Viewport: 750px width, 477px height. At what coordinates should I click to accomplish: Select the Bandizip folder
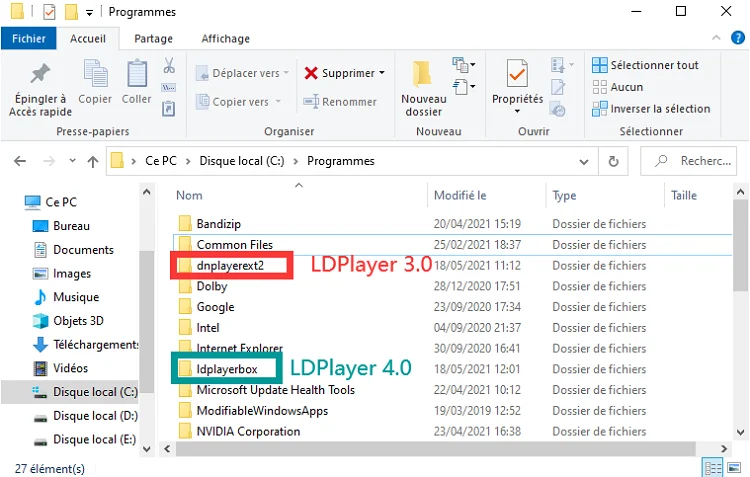(219, 223)
